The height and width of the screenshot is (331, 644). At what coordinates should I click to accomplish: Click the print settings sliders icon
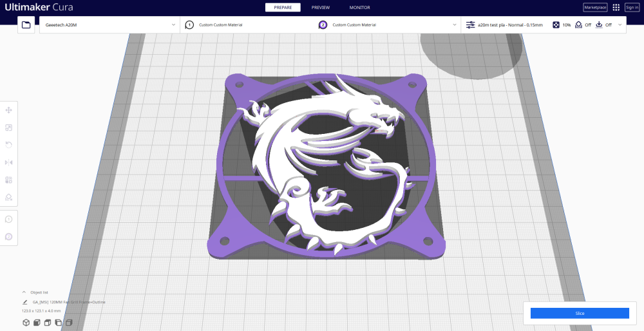470,25
